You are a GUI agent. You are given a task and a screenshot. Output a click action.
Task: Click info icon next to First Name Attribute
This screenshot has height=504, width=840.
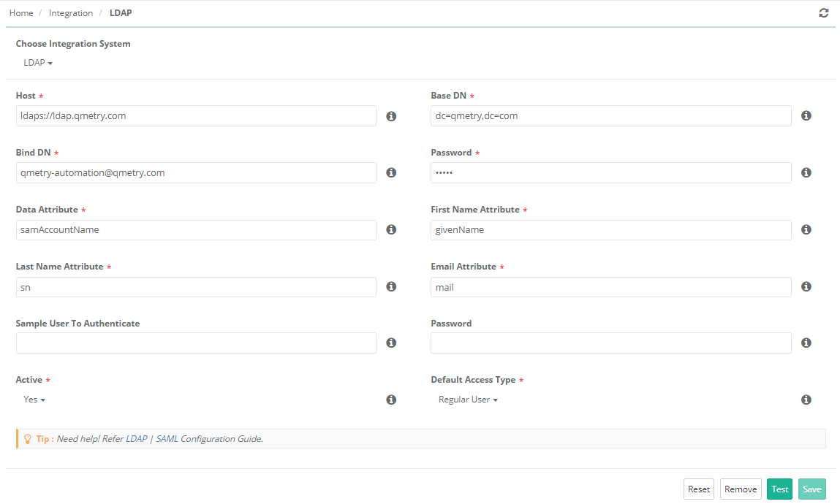[806, 230]
